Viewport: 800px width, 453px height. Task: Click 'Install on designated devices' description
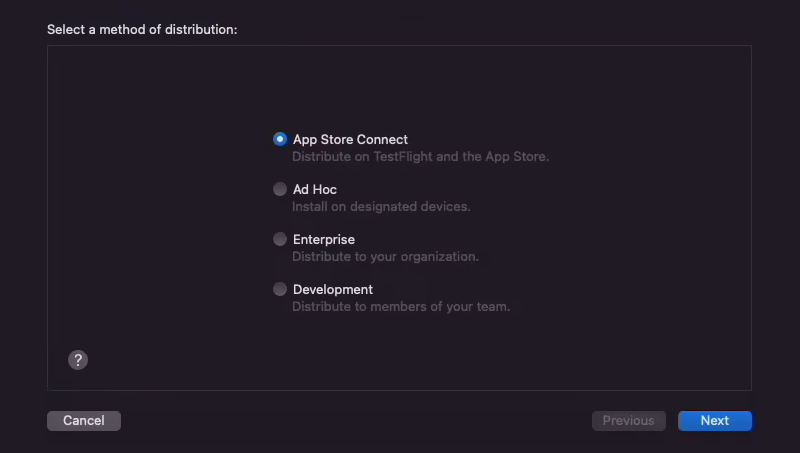pyautogui.click(x=381, y=207)
